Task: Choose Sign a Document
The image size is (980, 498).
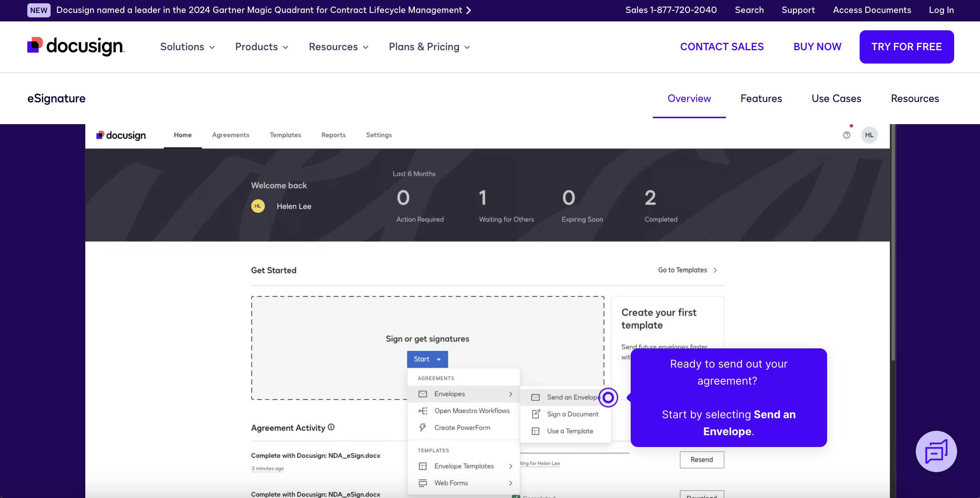Action: click(x=565, y=414)
